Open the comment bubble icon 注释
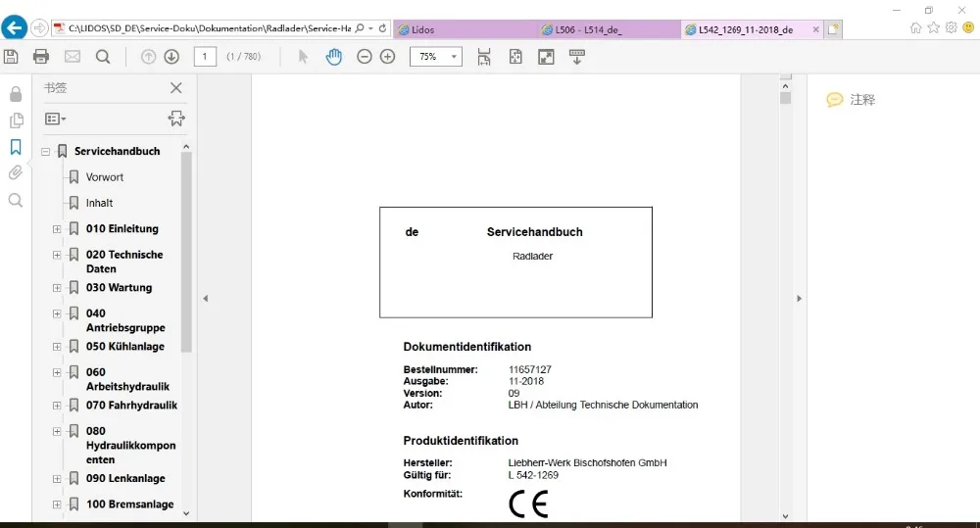Viewport: 980px width, 528px height. click(x=834, y=100)
